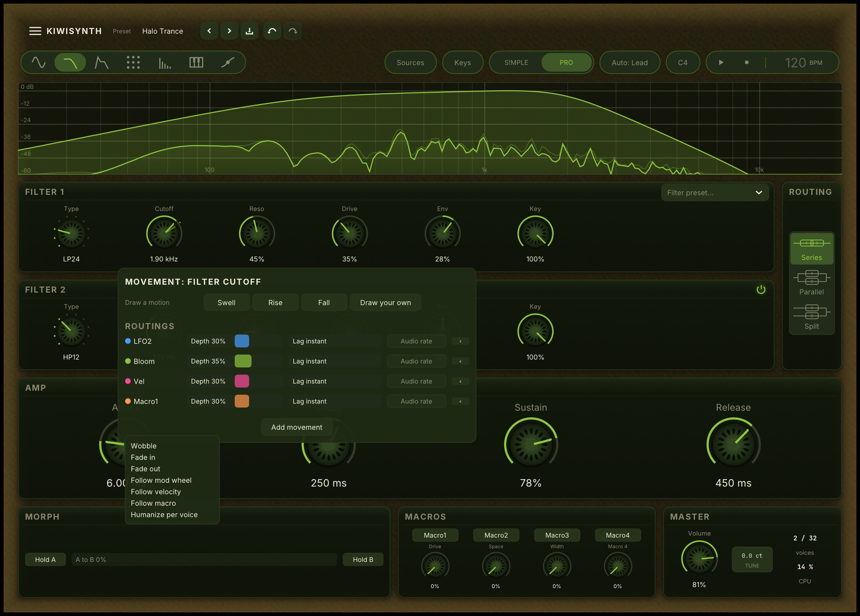Open the Keys panel button
The width and height of the screenshot is (860, 616).
(463, 63)
